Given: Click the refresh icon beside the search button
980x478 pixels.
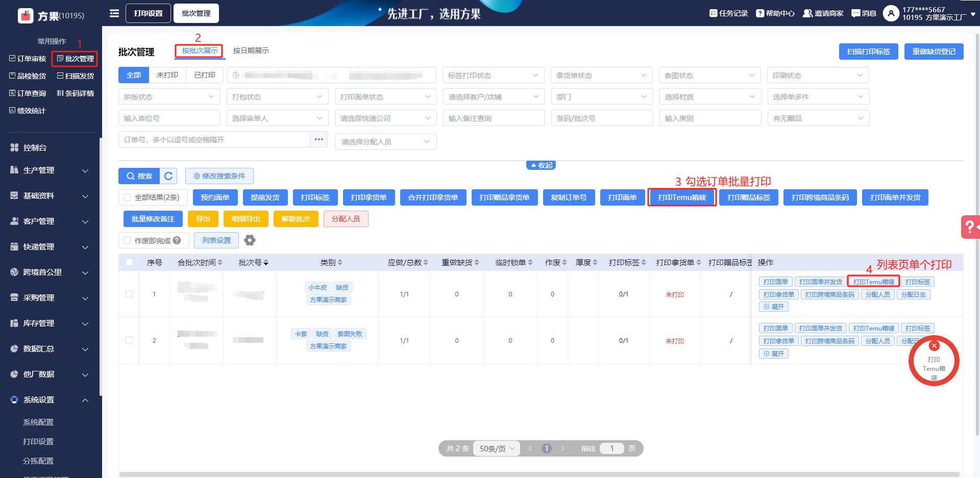Looking at the screenshot, I should 168,176.
